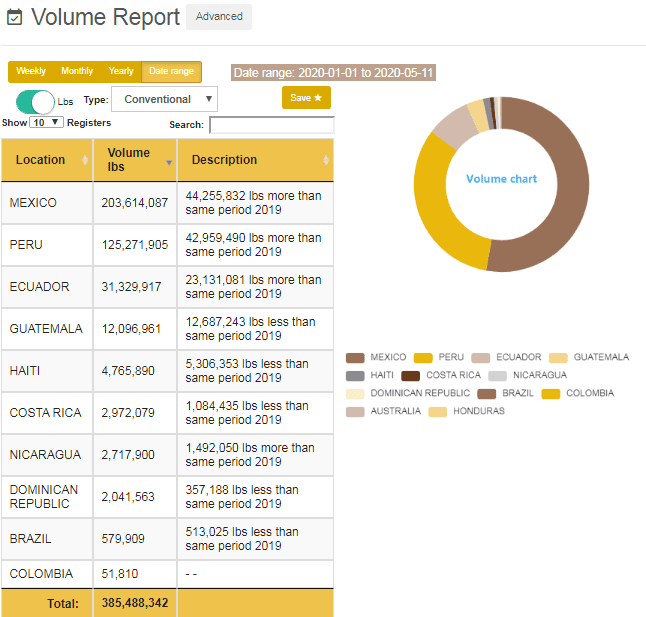Toggle PERU legend color swatch
Viewport: 646px width, 617px height.
click(x=423, y=358)
